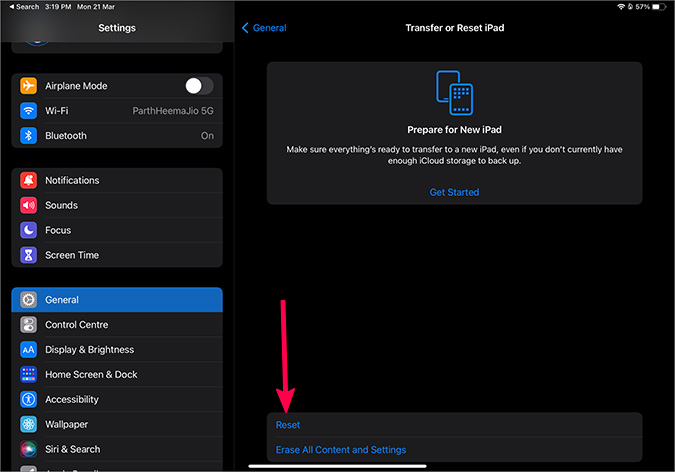This screenshot has height=472, width=675.
Task: Tap the Prepare for New iPad heading
Action: coord(454,130)
